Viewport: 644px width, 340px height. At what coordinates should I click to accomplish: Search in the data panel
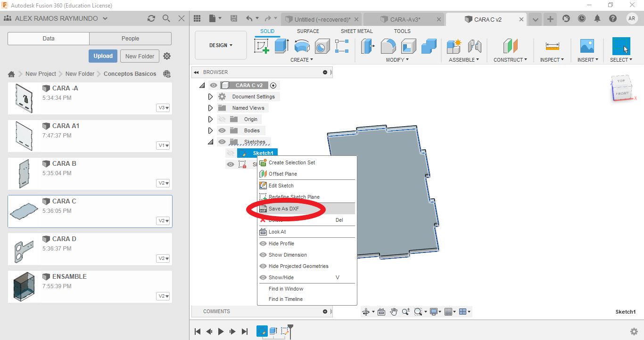click(x=166, y=18)
